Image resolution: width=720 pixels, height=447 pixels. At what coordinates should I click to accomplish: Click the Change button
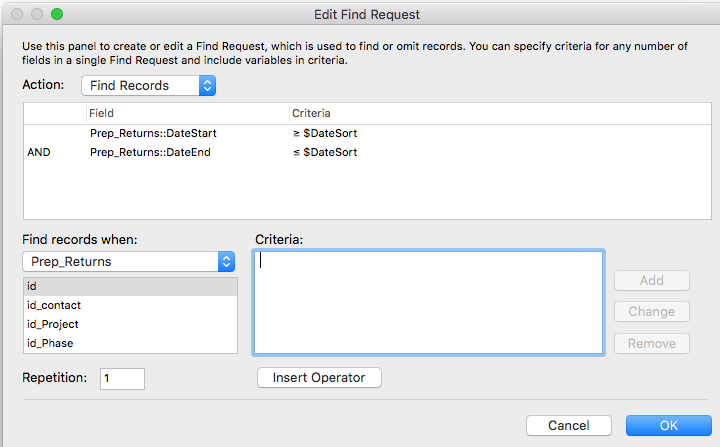652,311
